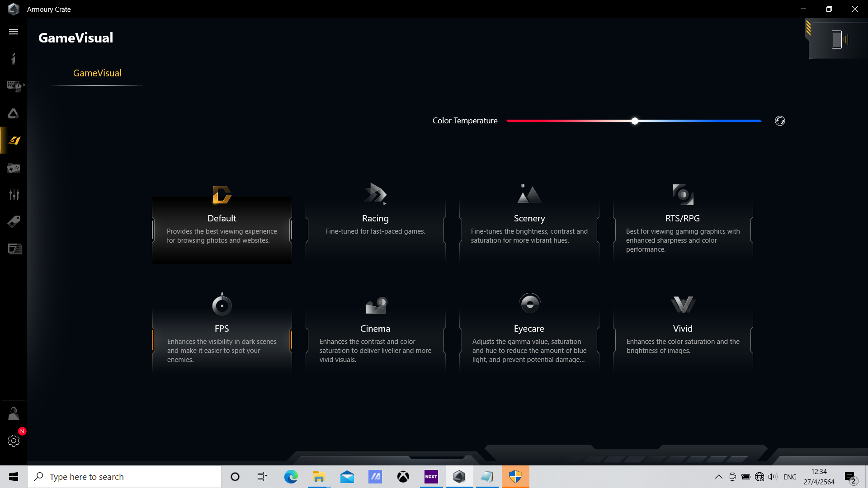Open the user profile sidebar icon

14,413
